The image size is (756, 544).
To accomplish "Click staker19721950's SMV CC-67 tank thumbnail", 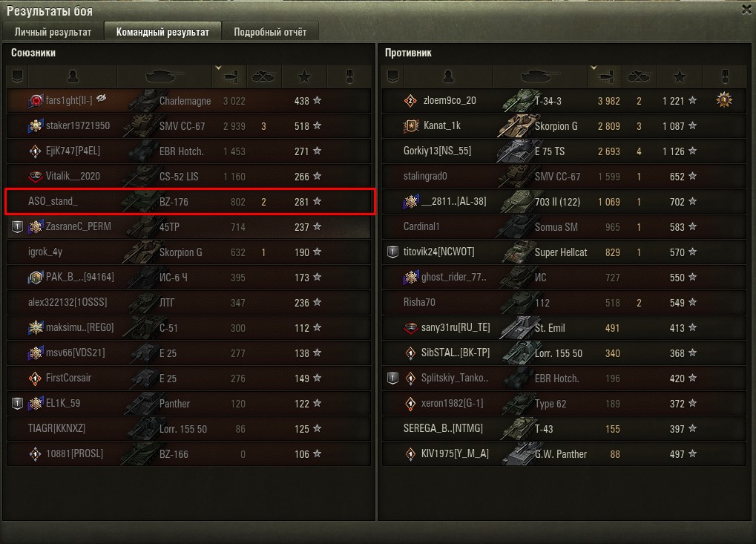I will [139, 126].
